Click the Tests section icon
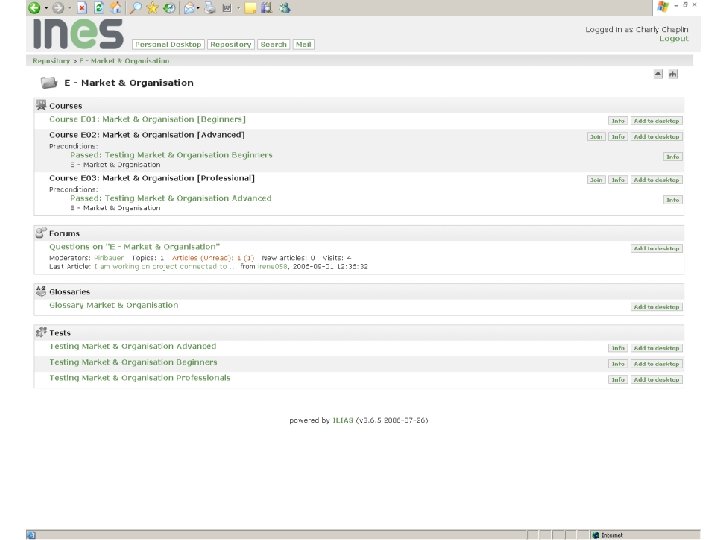The height and width of the screenshot is (540, 720). click(x=41, y=332)
